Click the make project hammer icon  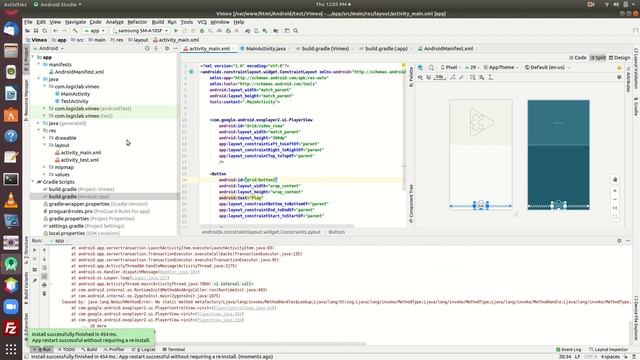point(75,31)
